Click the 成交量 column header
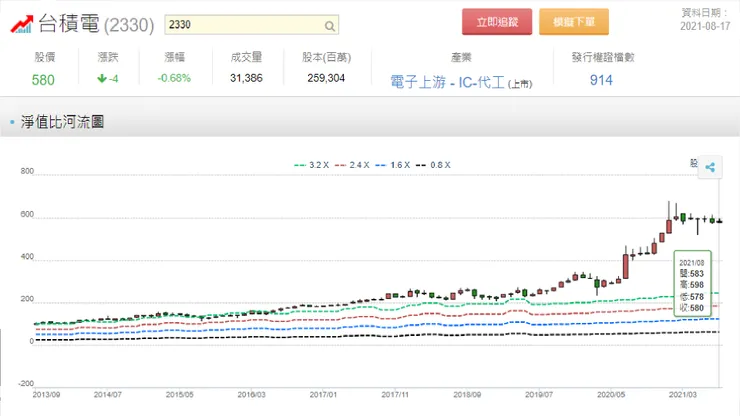Image resolution: width=740 pixels, height=416 pixels. pos(246,57)
